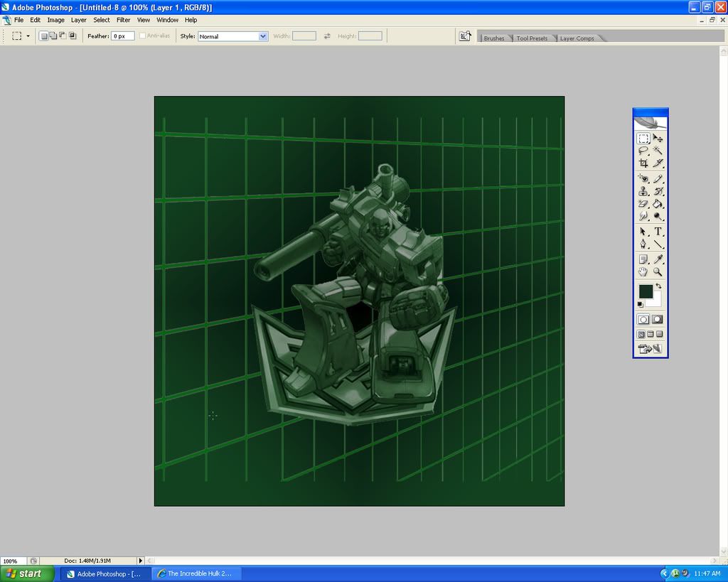
Task: Click the Windows Start button
Action: [27, 573]
